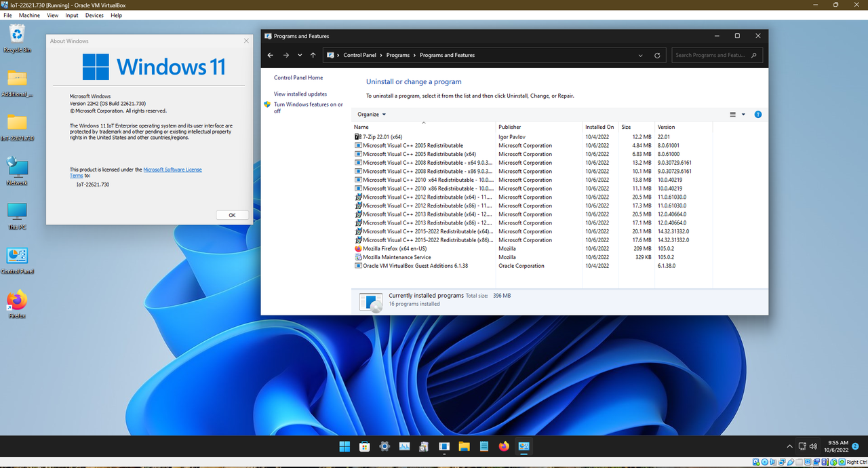Sort by Publisher column header
Viewport: 868px width, 468px height.
point(539,127)
